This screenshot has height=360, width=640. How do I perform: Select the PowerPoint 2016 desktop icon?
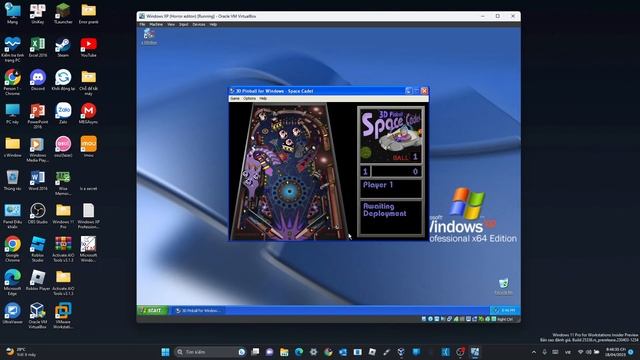click(x=38, y=116)
